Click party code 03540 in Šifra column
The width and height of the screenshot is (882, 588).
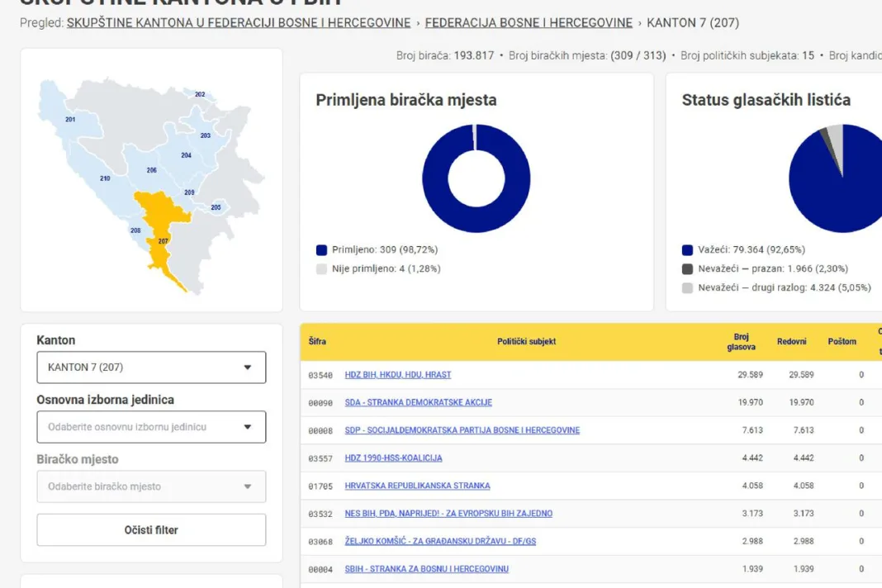click(x=320, y=375)
